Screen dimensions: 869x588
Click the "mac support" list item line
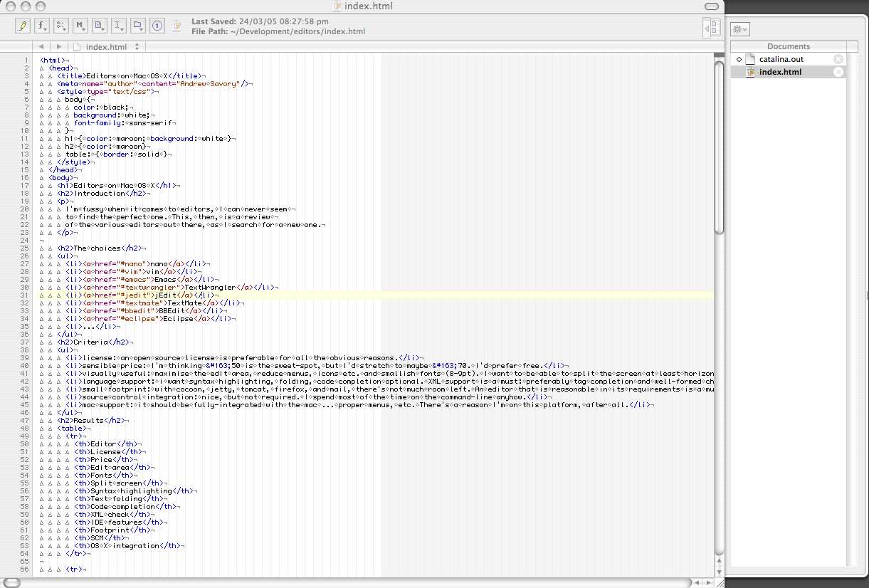coord(359,404)
